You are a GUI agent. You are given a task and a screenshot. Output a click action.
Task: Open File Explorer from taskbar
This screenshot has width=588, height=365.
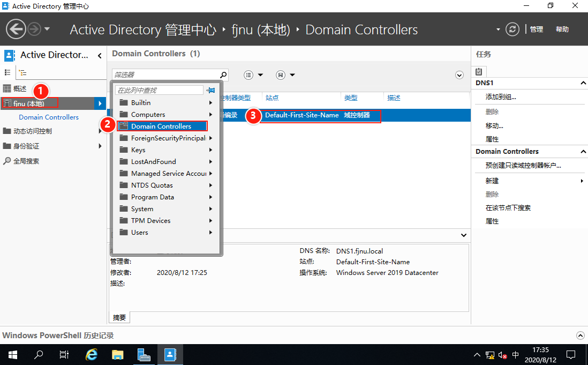click(x=118, y=354)
